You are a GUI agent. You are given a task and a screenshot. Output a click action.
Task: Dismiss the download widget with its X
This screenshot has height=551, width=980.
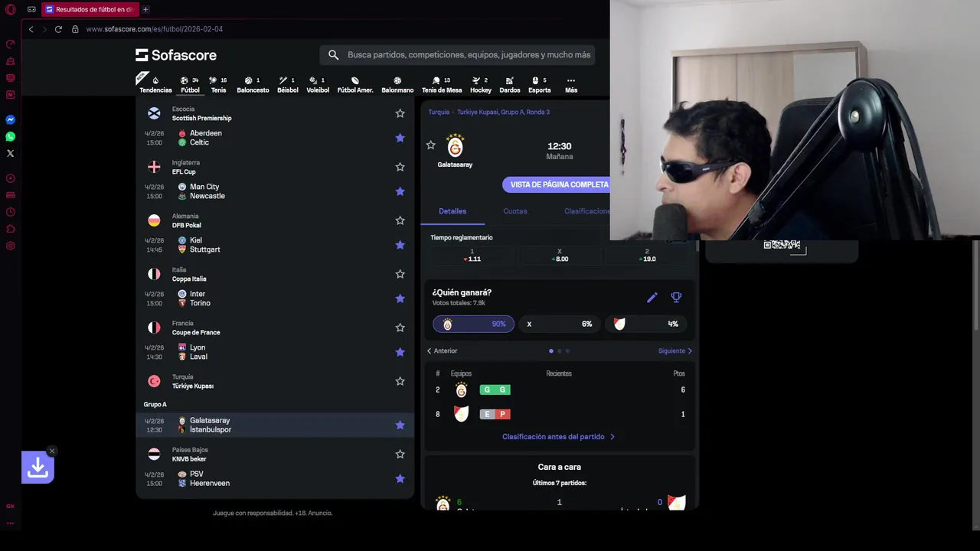coord(52,451)
